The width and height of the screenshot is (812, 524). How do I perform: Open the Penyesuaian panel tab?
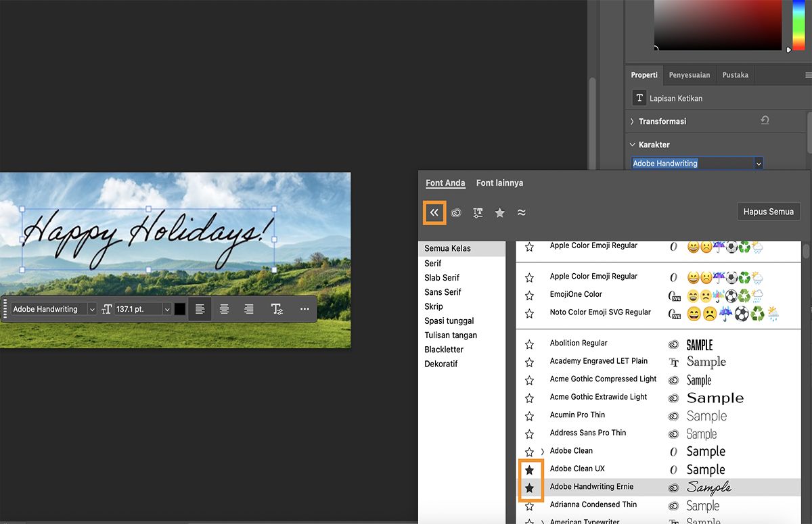[x=690, y=74]
